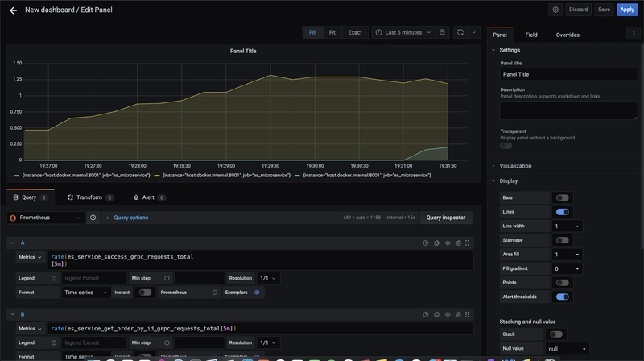This screenshot has width=644, height=361.
Task: Click the drag handle of query A
Action: (467, 243)
